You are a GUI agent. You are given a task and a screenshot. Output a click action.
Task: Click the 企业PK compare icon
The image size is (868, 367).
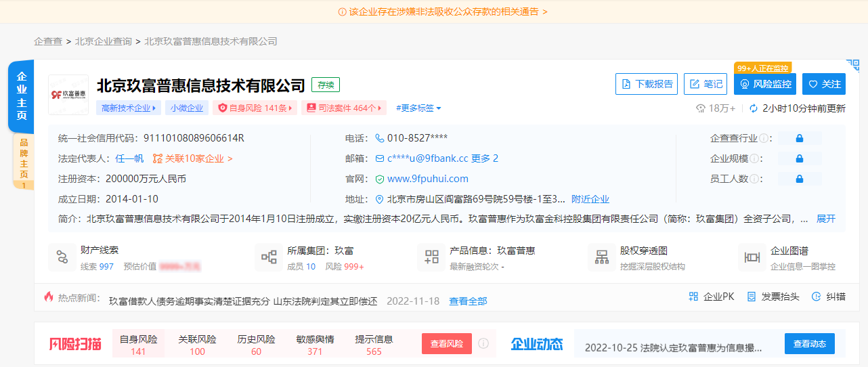click(693, 297)
